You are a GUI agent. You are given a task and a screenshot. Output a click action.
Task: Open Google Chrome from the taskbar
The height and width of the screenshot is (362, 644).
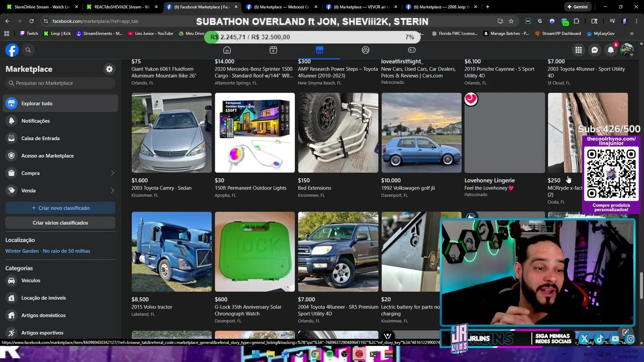(315, 354)
